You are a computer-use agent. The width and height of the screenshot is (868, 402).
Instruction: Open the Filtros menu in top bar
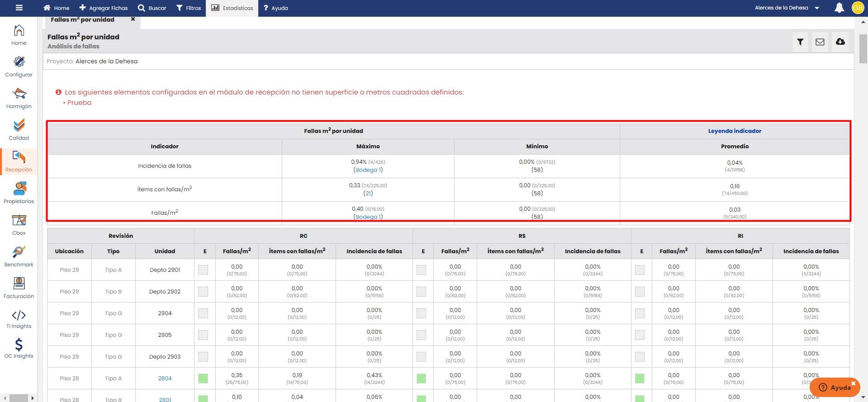point(189,8)
